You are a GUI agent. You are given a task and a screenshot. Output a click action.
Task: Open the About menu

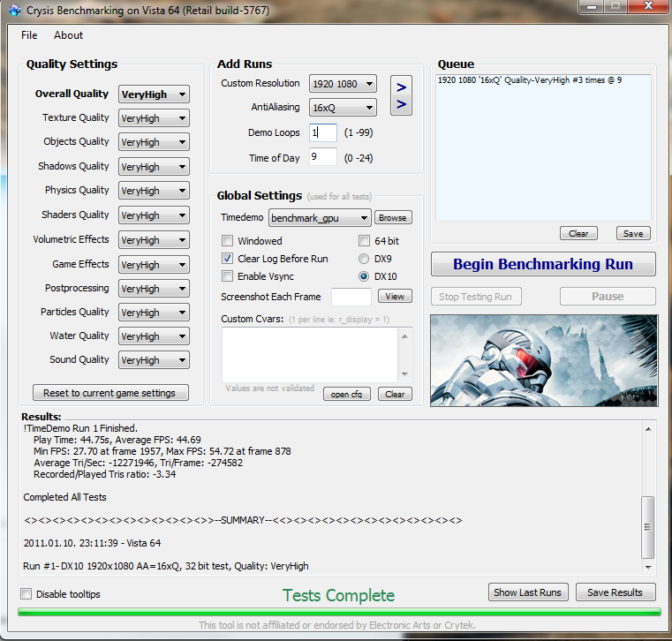pos(68,35)
